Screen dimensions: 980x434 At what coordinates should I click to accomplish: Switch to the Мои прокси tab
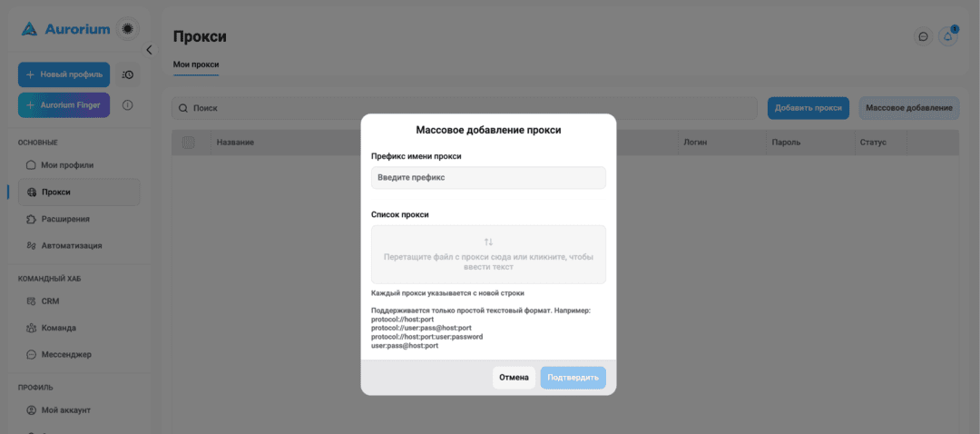(196, 65)
